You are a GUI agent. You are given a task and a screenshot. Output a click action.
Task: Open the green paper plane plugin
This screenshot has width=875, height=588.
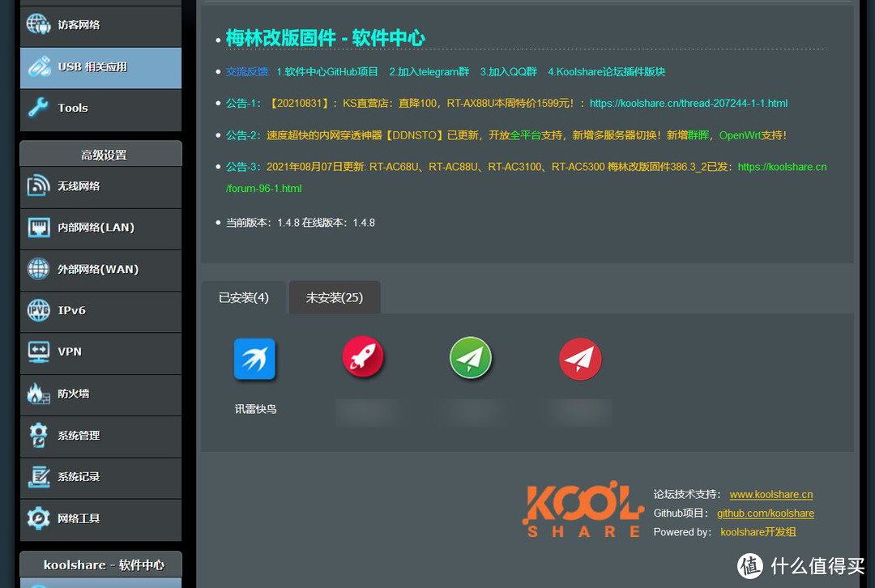(471, 356)
